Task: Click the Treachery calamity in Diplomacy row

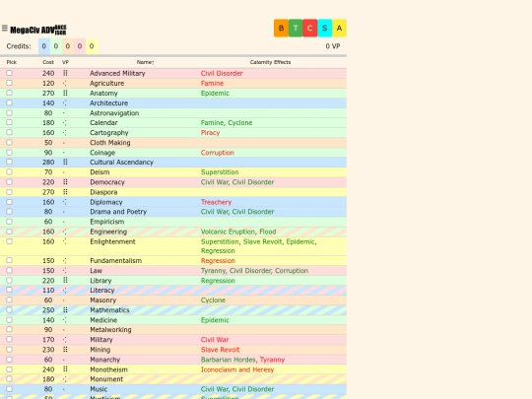Action: coord(216,202)
